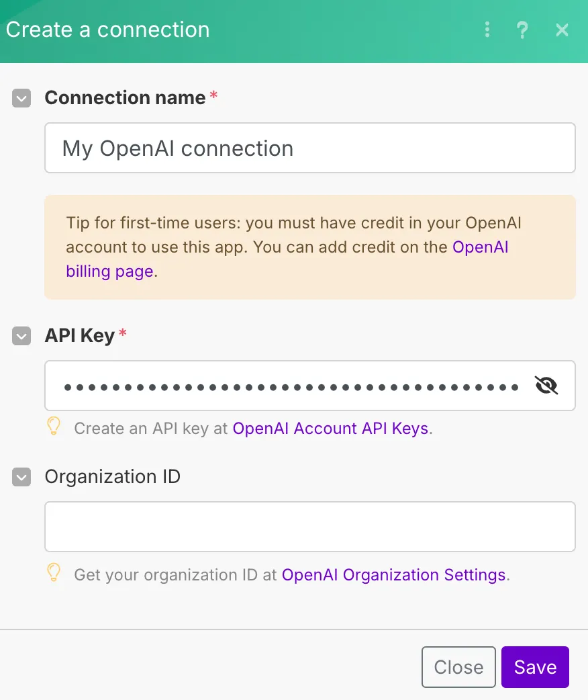
Task: Click the Close button
Action: click(458, 667)
